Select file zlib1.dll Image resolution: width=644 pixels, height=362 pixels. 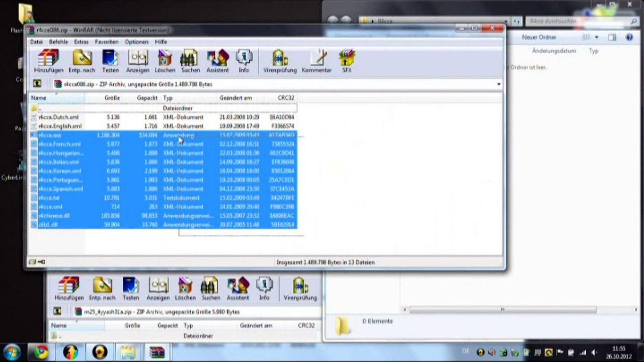point(164,225)
